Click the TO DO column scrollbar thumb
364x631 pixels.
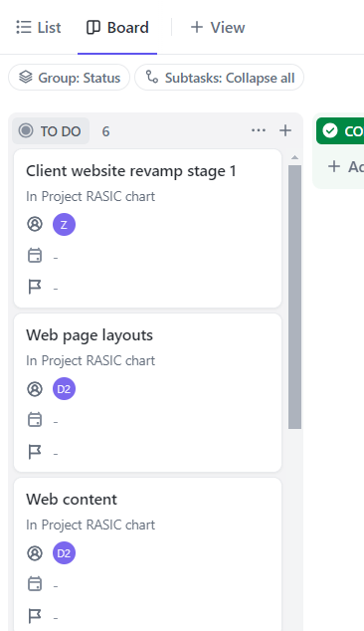pyautogui.click(x=294, y=297)
